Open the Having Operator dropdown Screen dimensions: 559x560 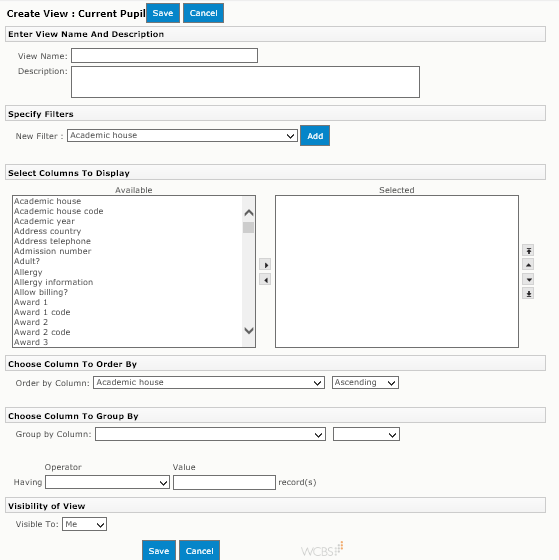pyautogui.click(x=107, y=482)
